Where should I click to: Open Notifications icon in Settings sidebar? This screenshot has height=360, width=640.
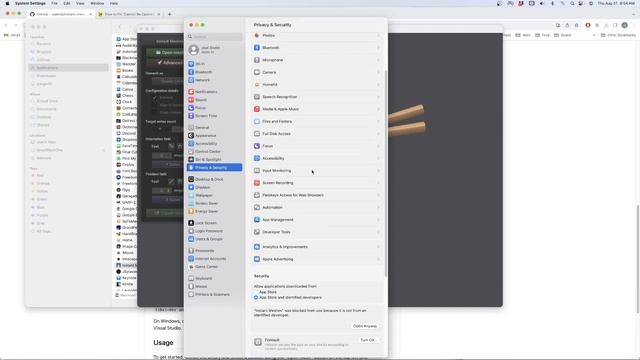[191, 92]
